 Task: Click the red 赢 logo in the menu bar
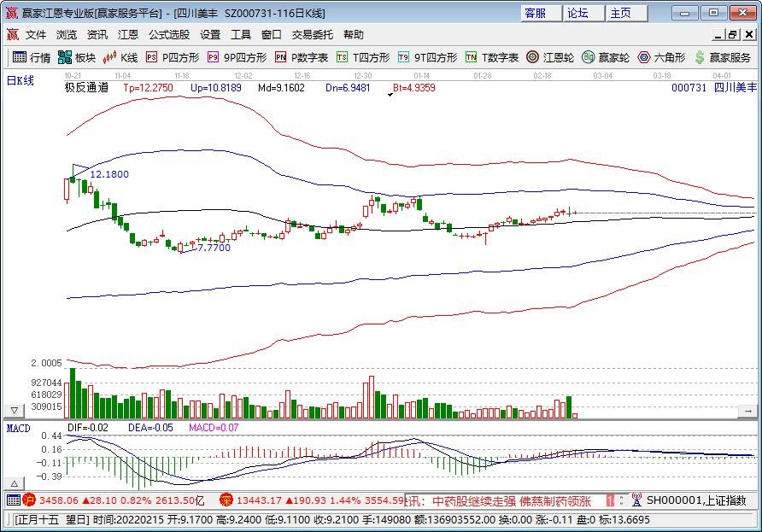click(x=12, y=34)
